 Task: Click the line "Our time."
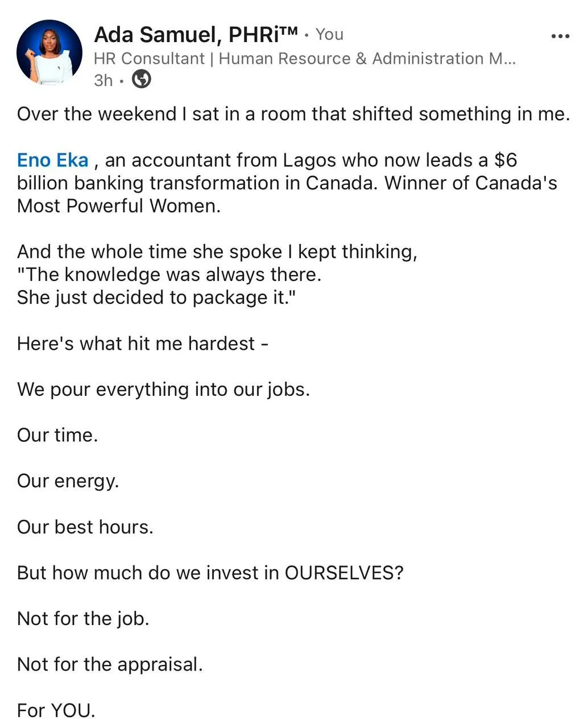click(x=57, y=435)
